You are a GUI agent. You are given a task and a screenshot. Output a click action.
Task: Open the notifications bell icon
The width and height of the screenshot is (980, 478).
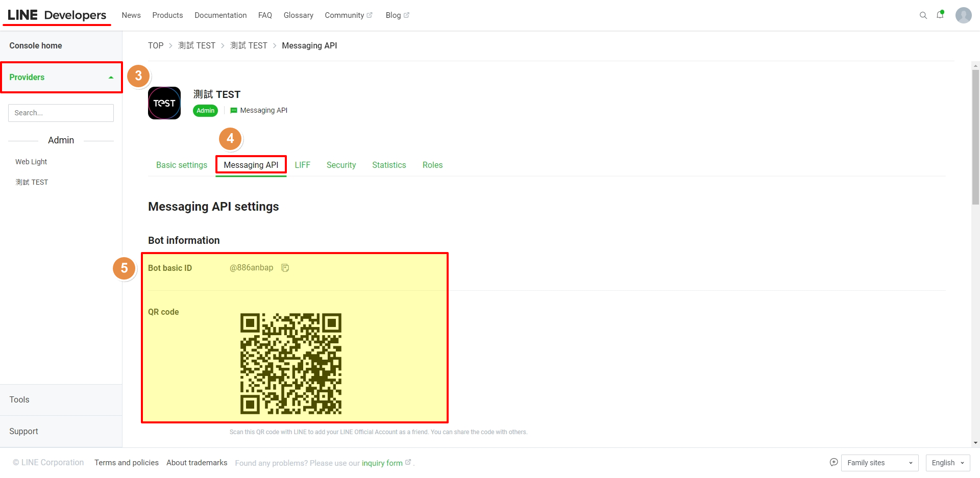click(940, 15)
